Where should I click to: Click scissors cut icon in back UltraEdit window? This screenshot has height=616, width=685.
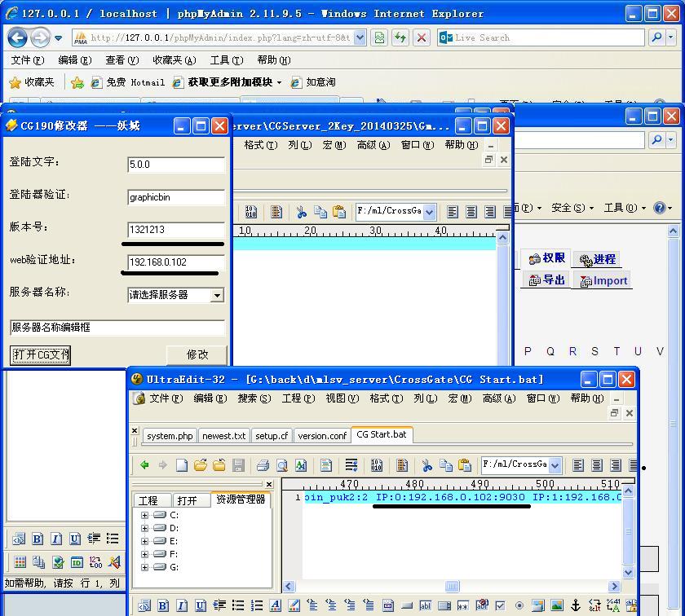[x=301, y=212]
